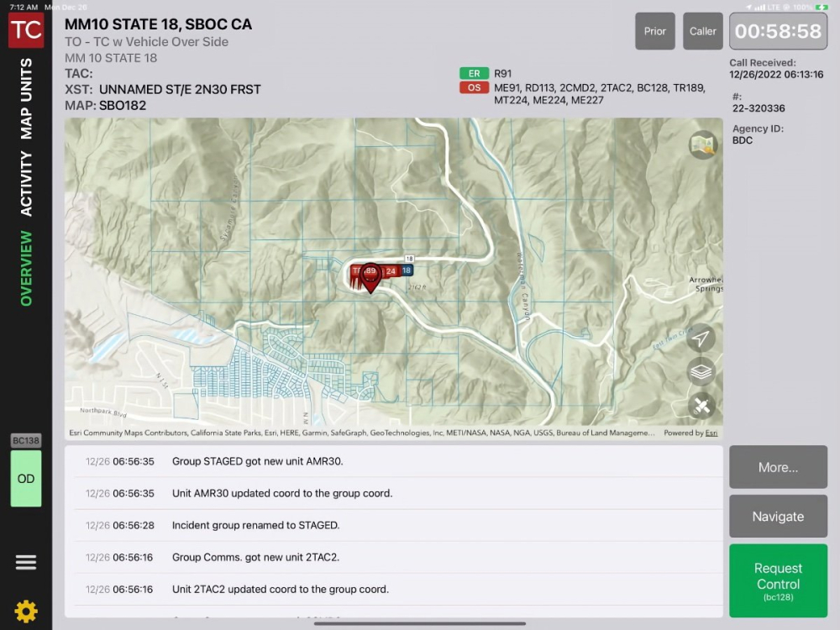Click the Caller button
840x630 pixels.
click(703, 31)
